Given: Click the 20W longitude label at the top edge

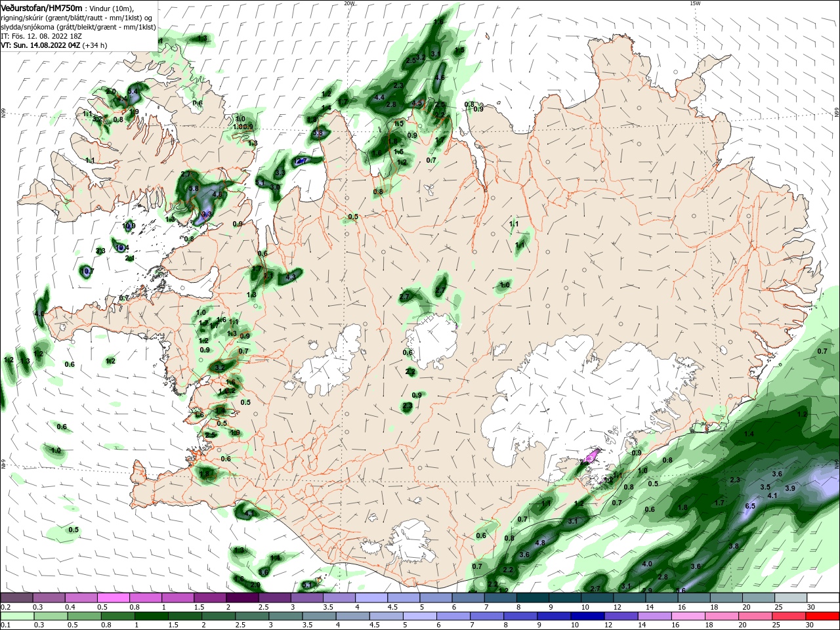Looking at the screenshot, I should pos(349,3).
